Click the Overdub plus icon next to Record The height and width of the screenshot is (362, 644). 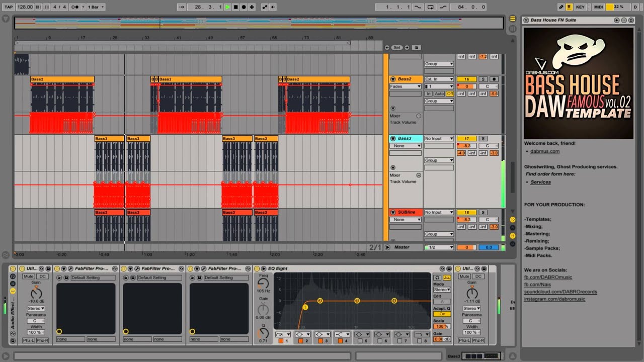(252, 7)
